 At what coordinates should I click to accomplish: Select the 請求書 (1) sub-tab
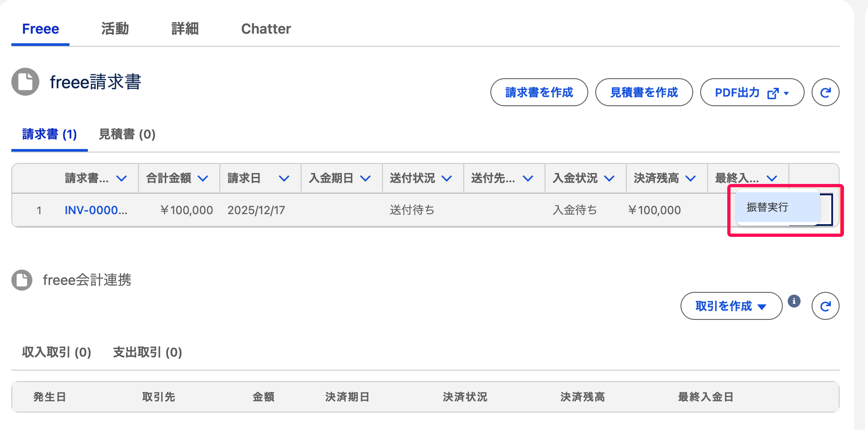[49, 134]
